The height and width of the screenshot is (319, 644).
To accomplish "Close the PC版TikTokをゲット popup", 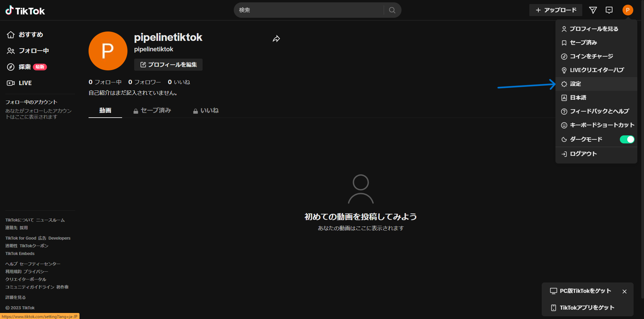I will (625, 292).
